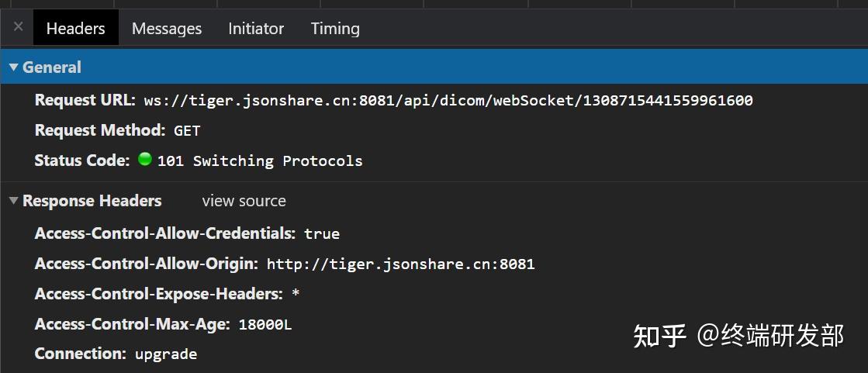The width and height of the screenshot is (868, 373).
Task: Click the 101 Switching Protocols text
Action: [260, 161]
